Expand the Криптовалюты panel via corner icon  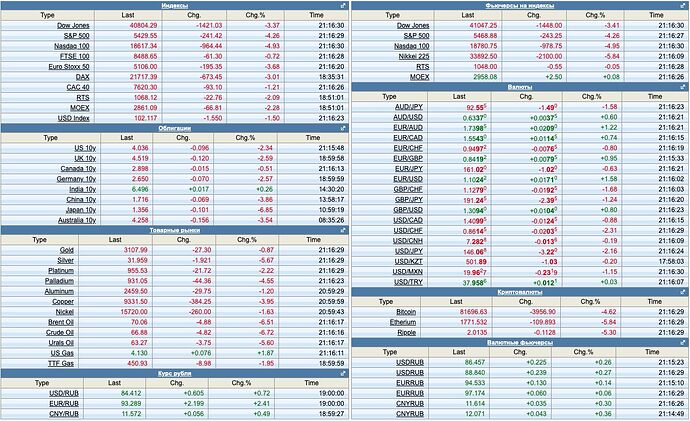683,292
